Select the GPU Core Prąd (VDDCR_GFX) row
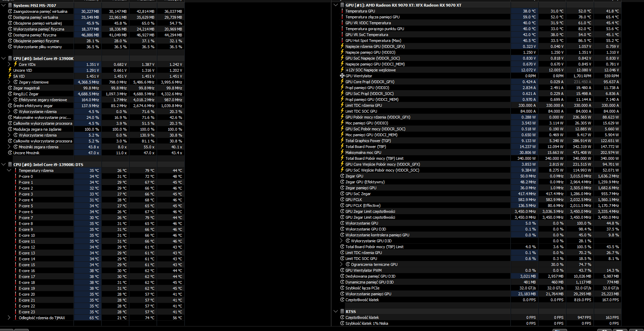This screenshot has width=644, height=331. click(477, 82)
